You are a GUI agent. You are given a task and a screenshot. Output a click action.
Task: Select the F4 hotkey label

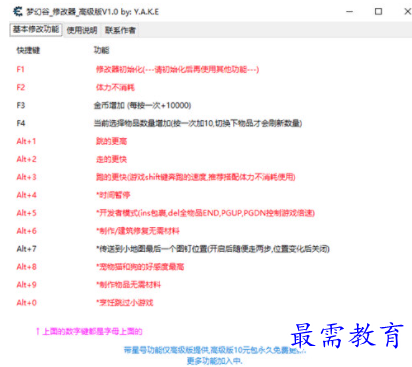21,123
